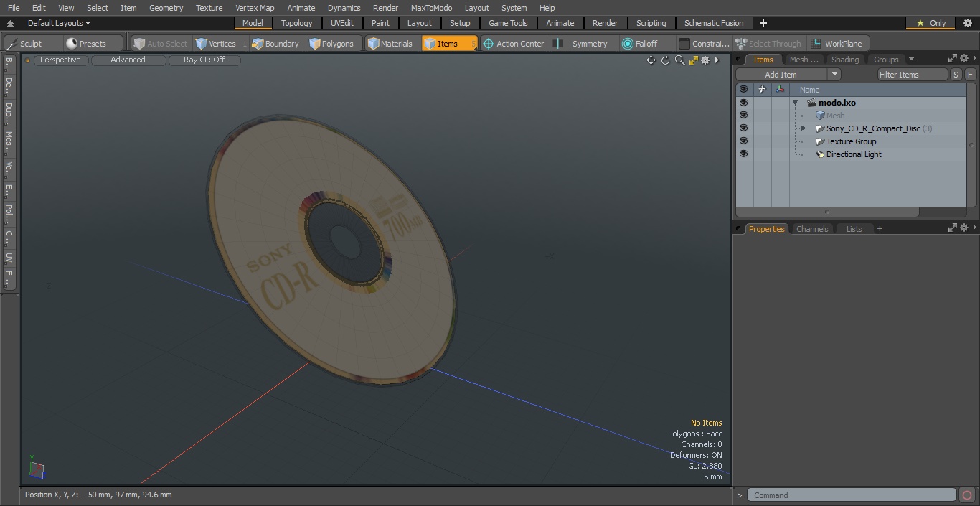
Task: Open the Default Layouts dropdown
Action: pyautogui.click(x=59, y=23)
